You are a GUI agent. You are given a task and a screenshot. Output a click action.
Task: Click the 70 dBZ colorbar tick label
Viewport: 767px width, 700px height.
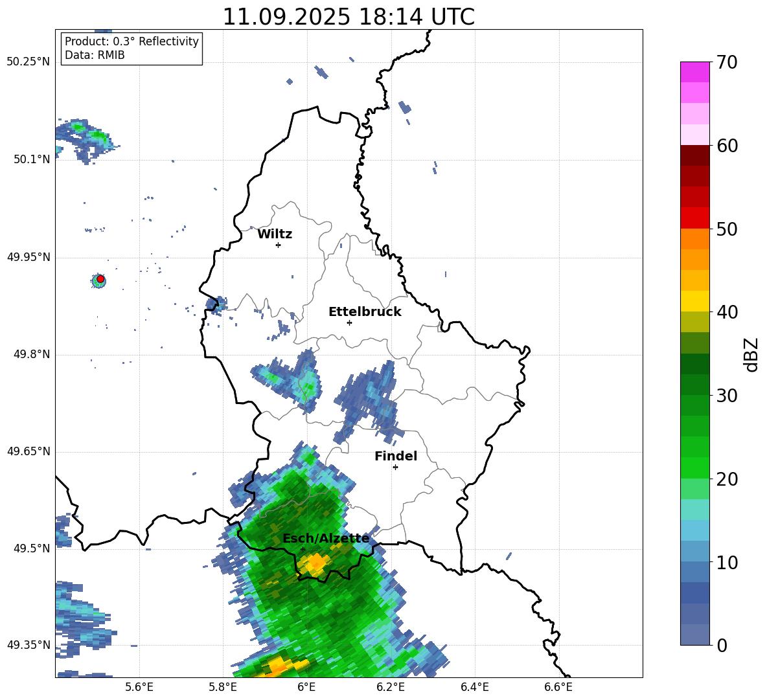(727, 63)
